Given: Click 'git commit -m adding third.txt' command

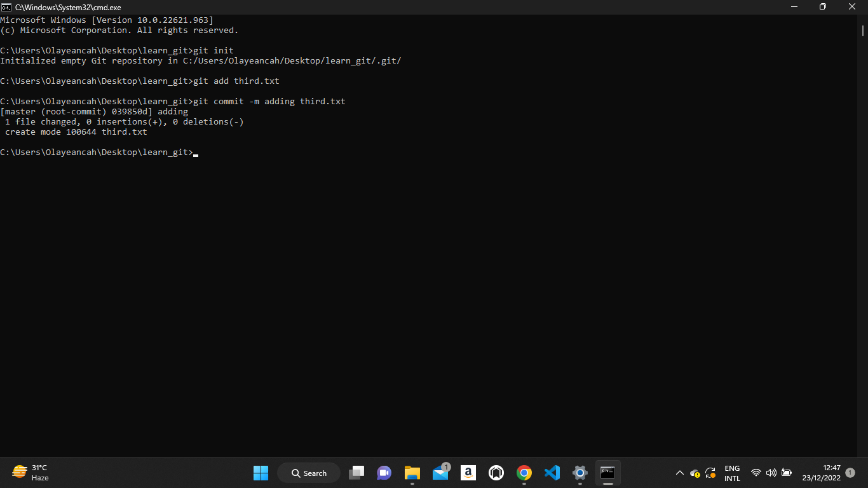Looking at the screenshot, I should [269, 101].
